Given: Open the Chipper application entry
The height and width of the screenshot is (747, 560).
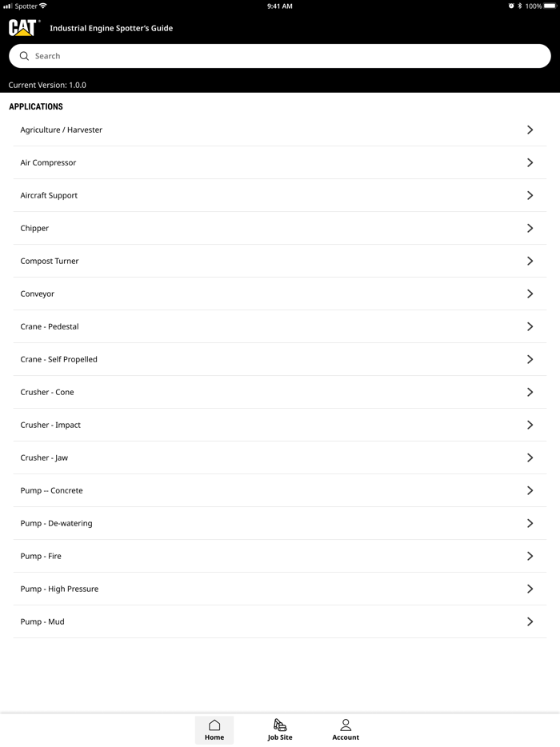Looking at the screenshot, I should pyautogui.click(x=34, y=228).
